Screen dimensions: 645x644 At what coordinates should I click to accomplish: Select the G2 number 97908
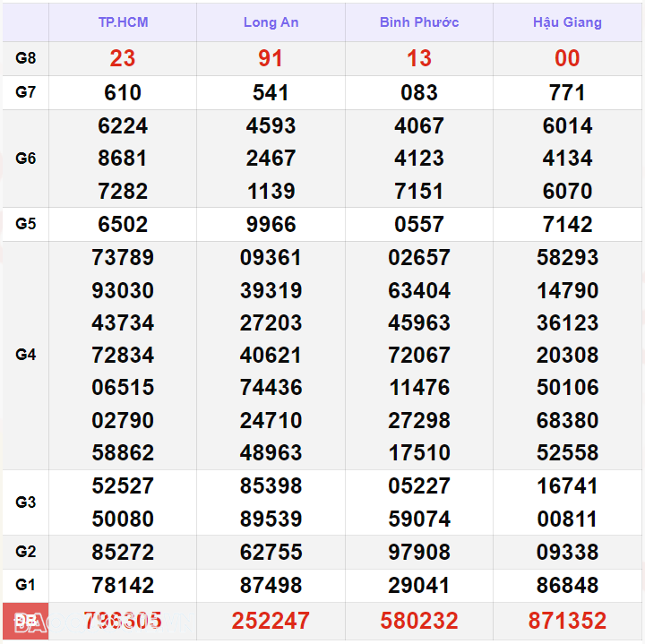[x=418, y=552]
